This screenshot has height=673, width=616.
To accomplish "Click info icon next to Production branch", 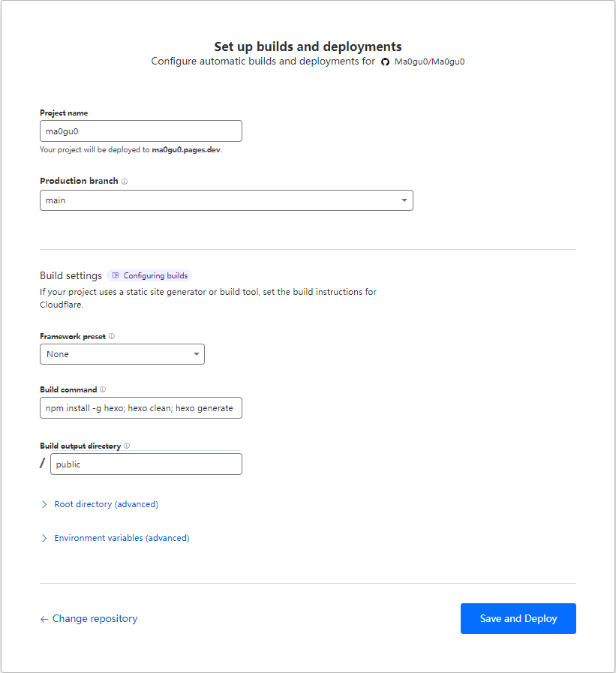I will [x=125, y=182].
